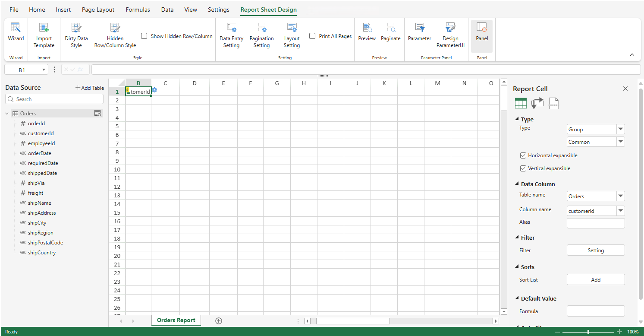
Task: Open Data Entry Setting
Action: [232, 35]
